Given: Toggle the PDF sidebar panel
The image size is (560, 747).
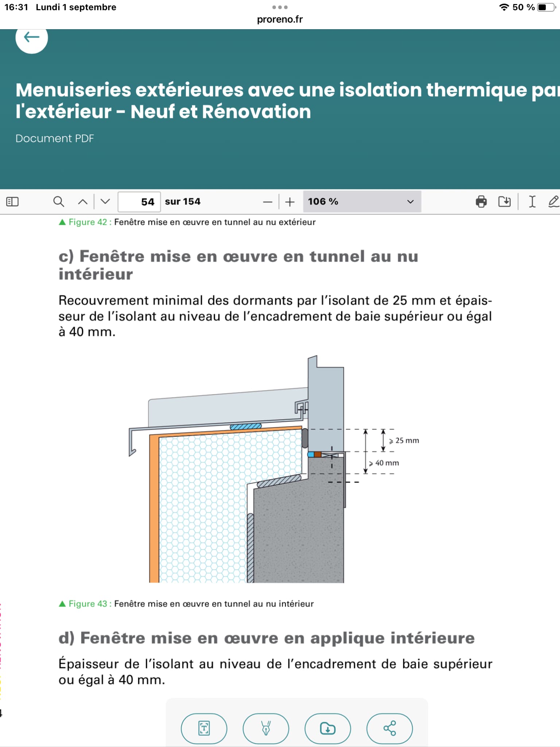Looking at the screenshot, I should (x=12, y=202).
